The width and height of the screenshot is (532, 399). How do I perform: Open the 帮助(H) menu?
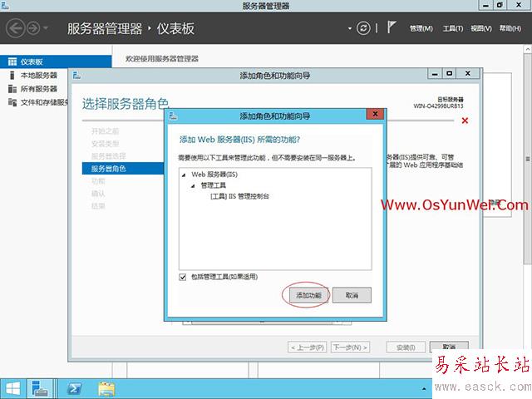(x=510, y=28)
